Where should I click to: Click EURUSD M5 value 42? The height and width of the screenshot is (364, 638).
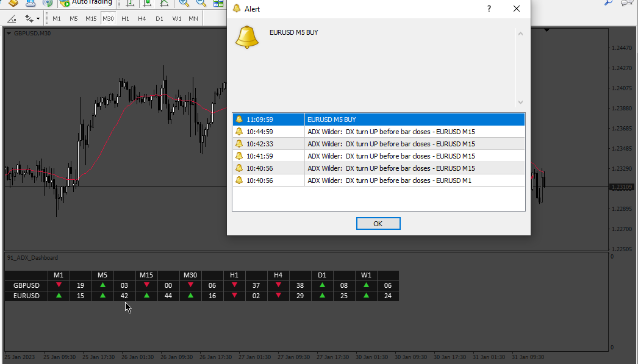tap(124, 296)
